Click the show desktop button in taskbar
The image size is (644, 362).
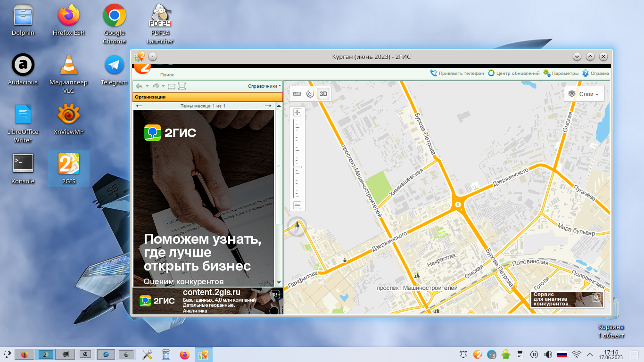pos(636,354)
